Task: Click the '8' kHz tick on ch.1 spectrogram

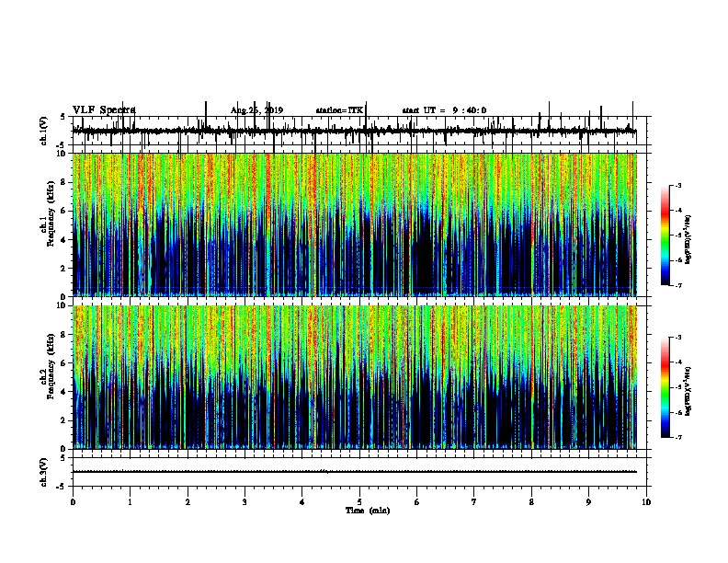Action: click(64, 182)
